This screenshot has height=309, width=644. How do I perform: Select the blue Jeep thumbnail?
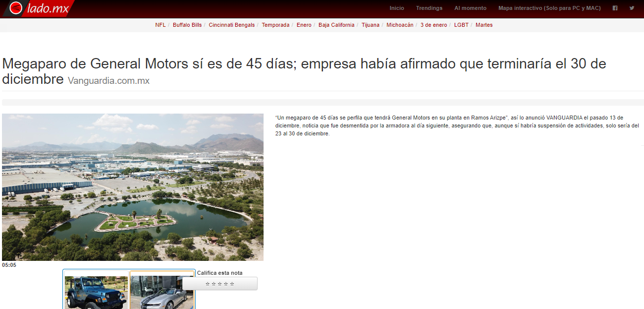point(96,293)
